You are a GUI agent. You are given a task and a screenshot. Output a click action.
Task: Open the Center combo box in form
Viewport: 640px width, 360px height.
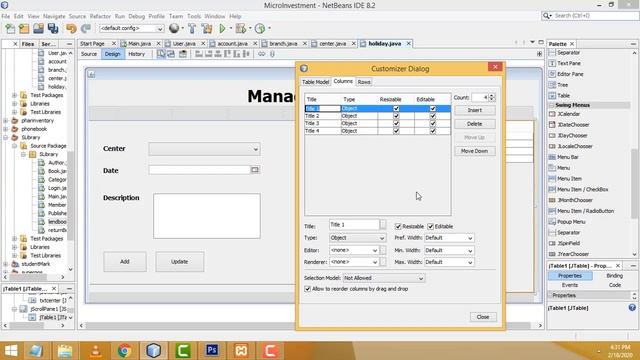pyautogui.click(x=204, y=149)
